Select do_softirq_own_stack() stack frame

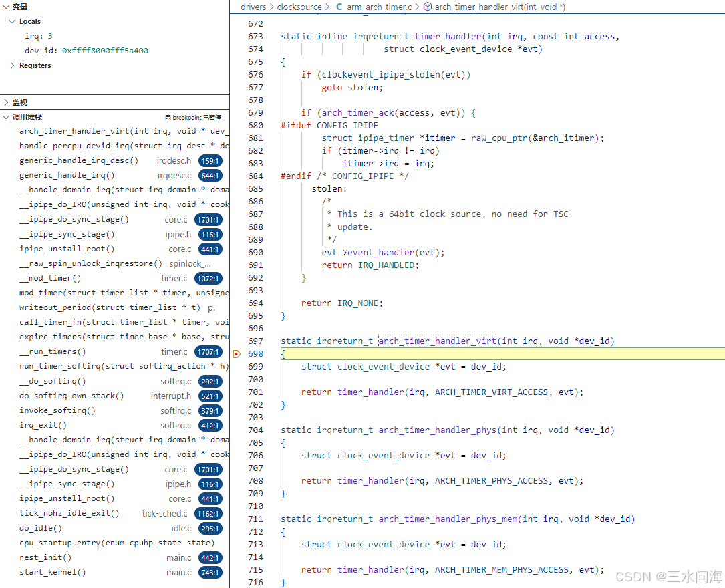click(115, 396)
